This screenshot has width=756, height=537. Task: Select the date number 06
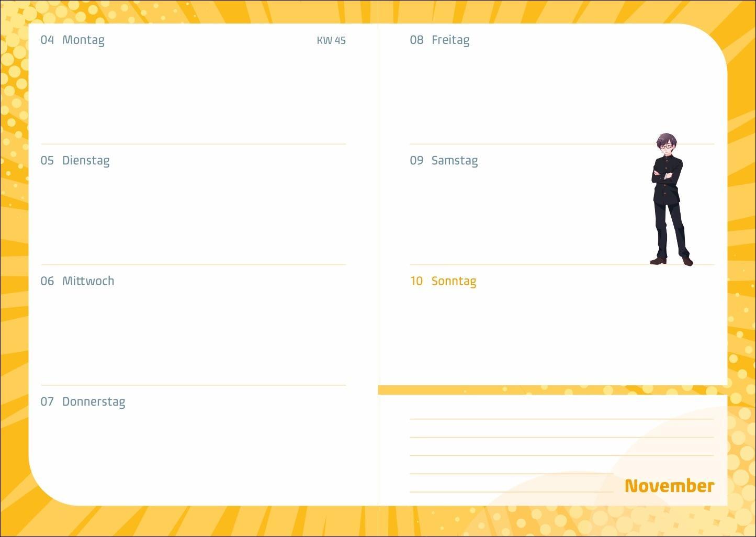tap(47, 281)
